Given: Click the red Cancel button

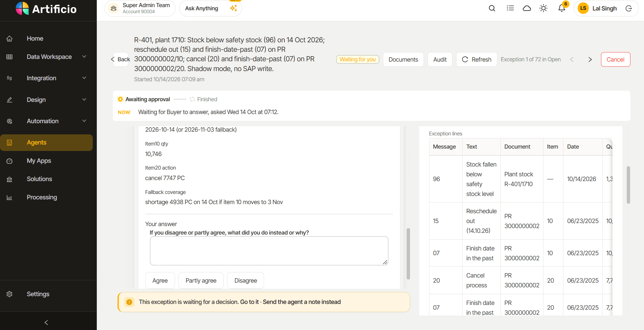Looking at the screenshot, I should click(x=615, y=60).
